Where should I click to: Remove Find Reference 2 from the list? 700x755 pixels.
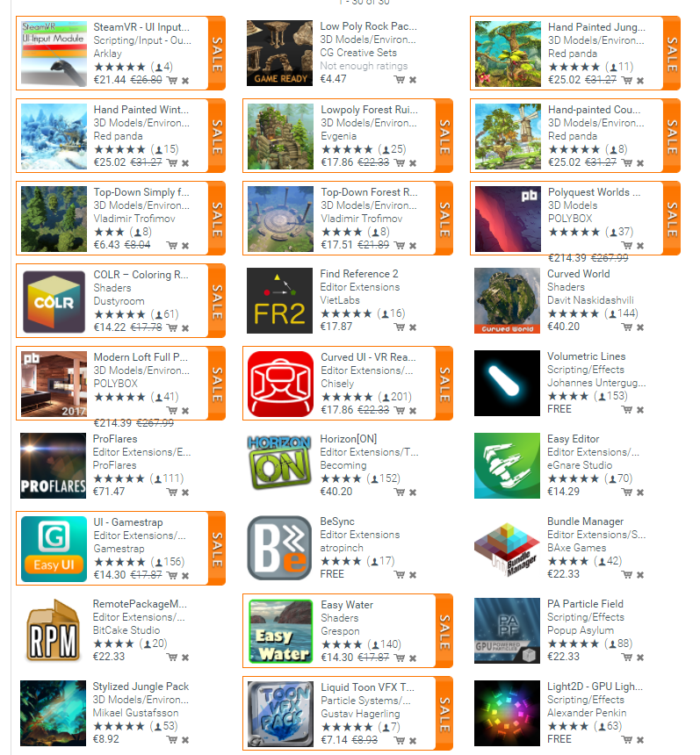(413, 327)
